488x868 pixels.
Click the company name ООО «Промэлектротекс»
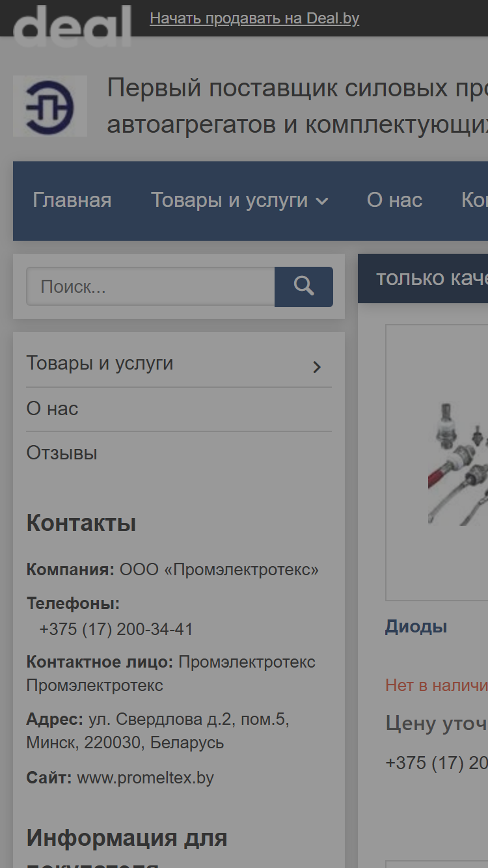click(x=219, y=569)
